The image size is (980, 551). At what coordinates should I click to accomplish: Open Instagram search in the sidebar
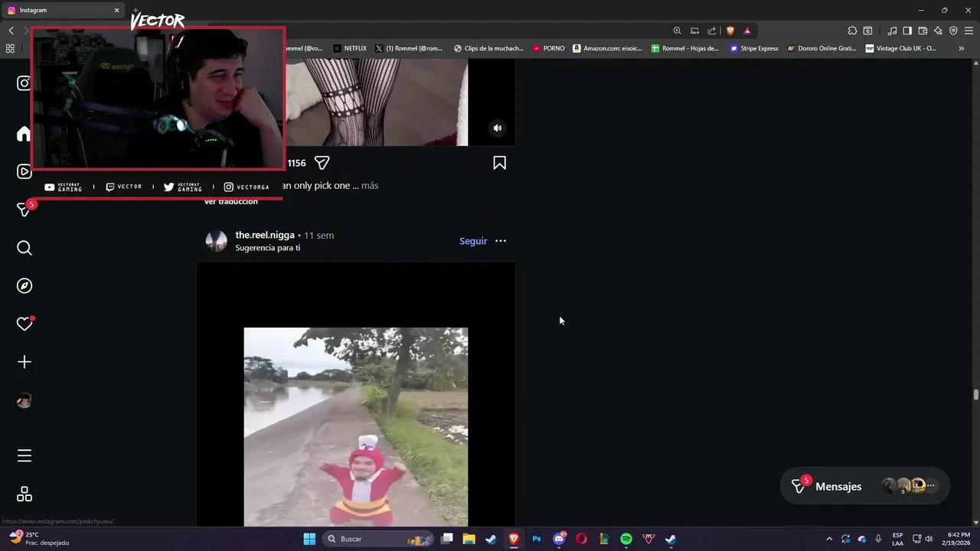click(x=24, y=248)
